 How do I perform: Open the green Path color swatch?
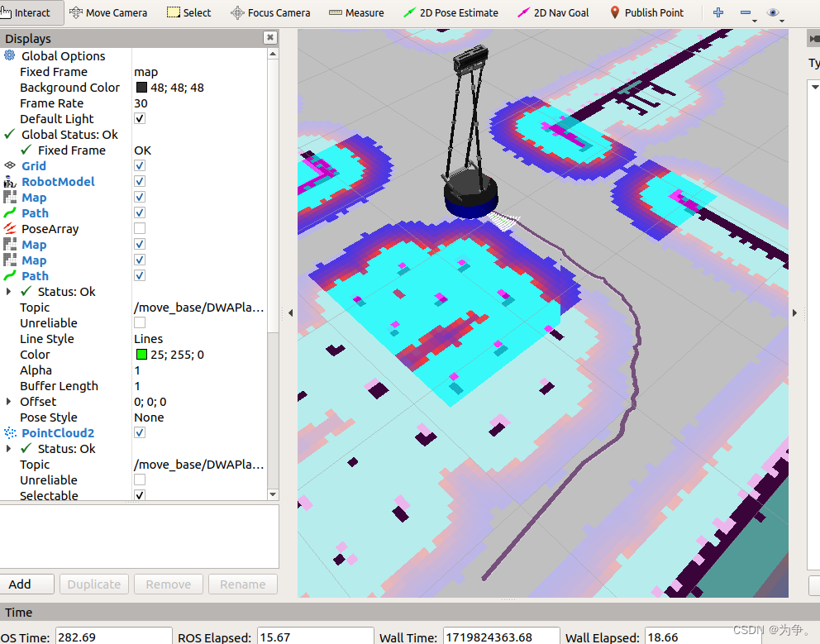tap(139, 354)
